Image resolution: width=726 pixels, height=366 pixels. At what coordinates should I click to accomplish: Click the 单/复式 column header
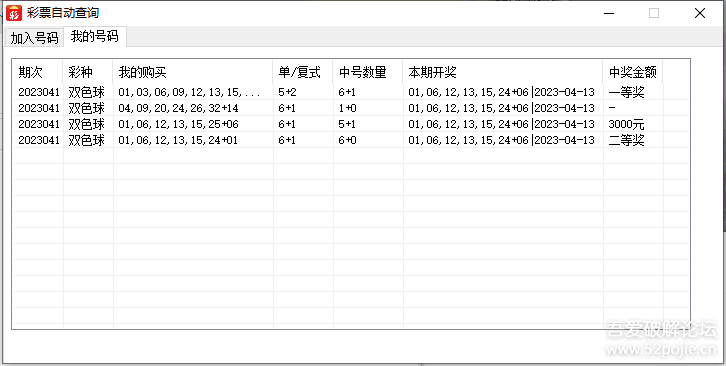[302, 72]
